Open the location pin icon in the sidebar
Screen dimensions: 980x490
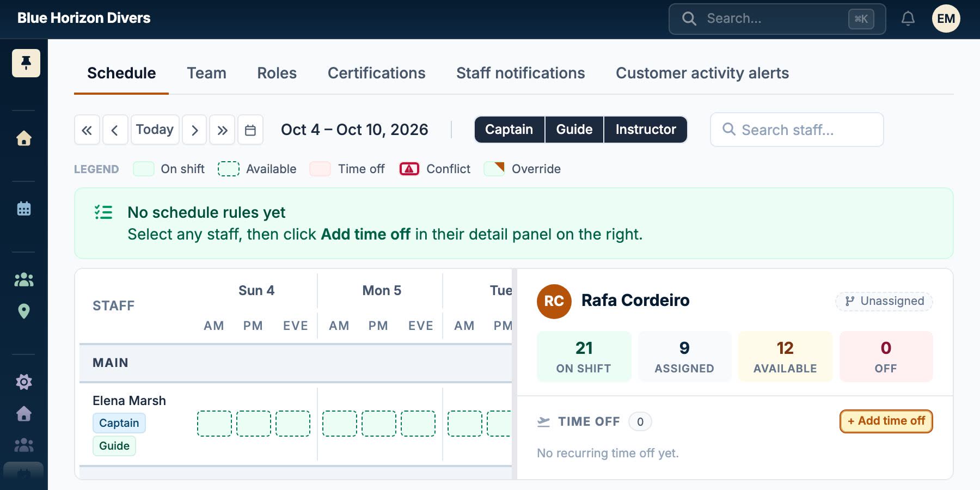[x=24, y=311]
